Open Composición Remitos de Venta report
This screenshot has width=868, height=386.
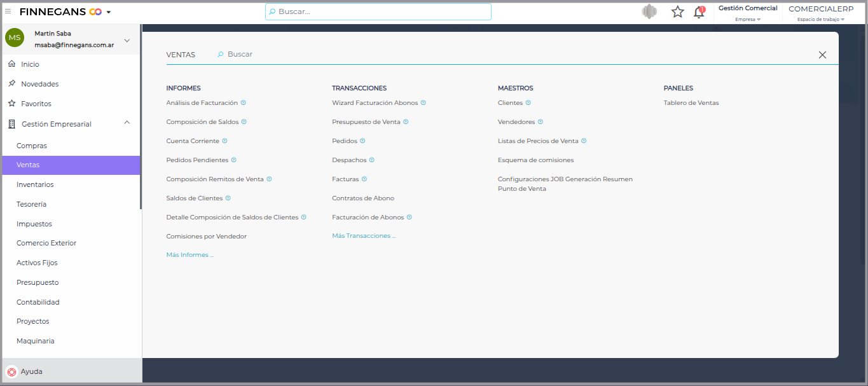215,179
